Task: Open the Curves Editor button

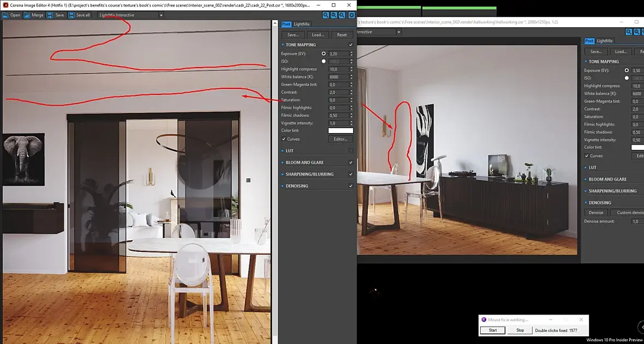Action: [x=341, y=139]
